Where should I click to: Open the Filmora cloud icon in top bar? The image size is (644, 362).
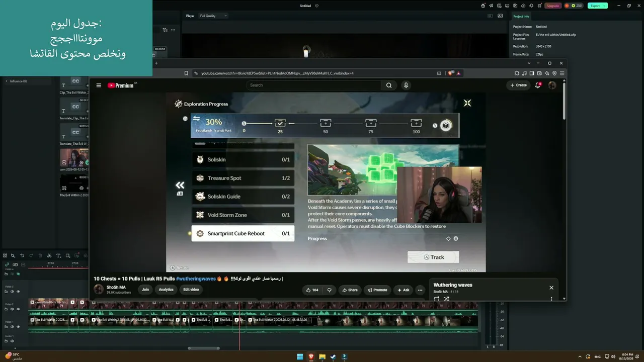pos(522,6)
